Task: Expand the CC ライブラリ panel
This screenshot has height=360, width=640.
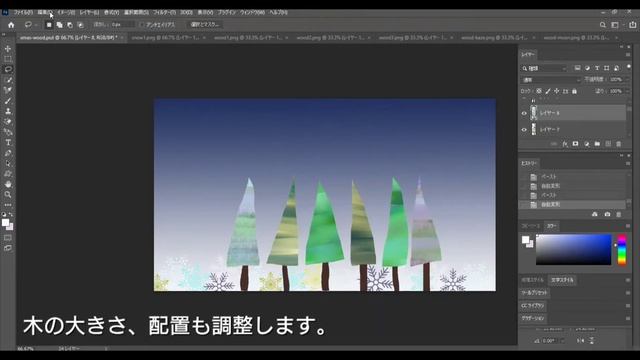Action: 532,305
